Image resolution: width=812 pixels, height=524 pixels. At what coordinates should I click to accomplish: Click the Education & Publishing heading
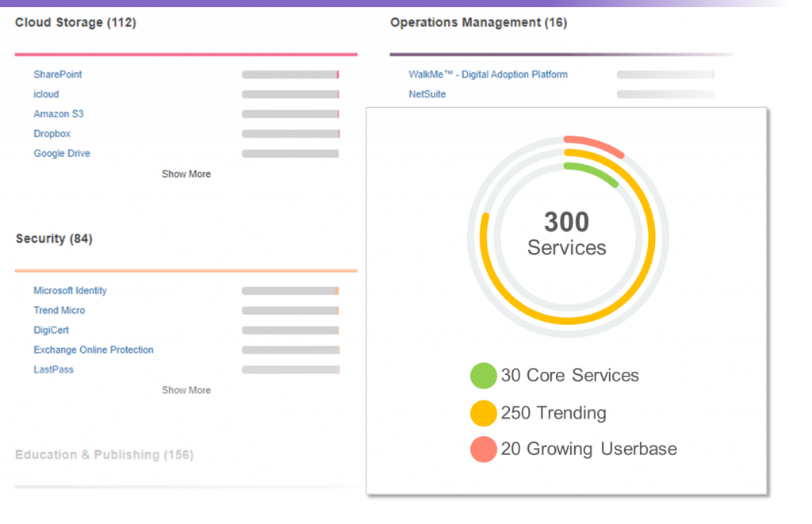tap(104, 455)
